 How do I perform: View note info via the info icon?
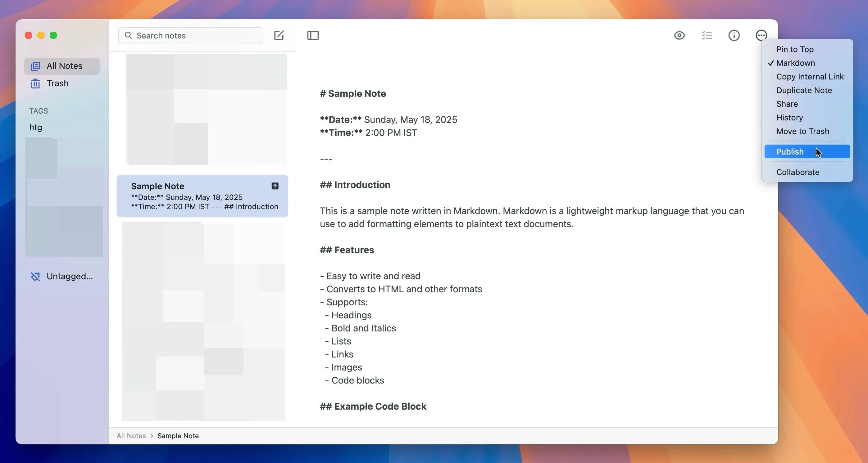point(734,35)
